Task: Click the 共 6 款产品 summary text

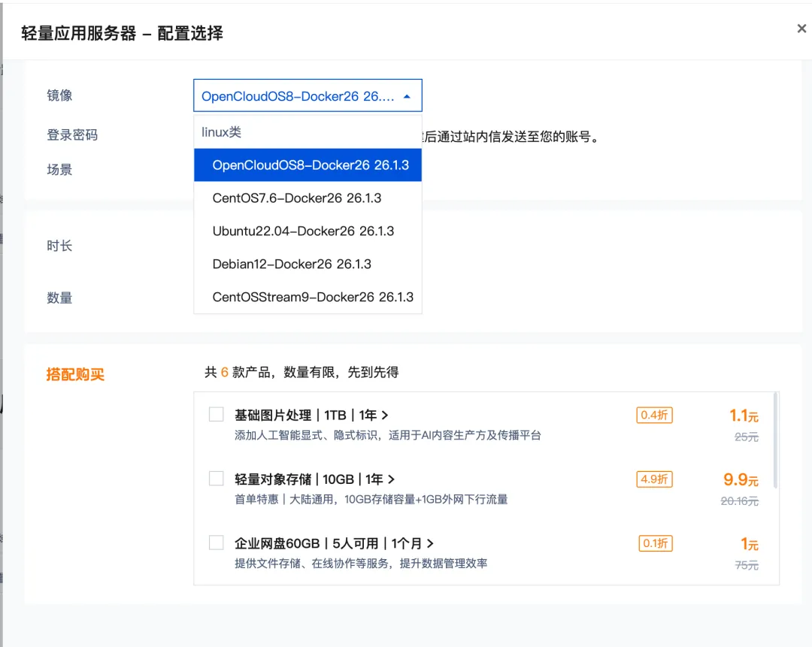Action: coord(301,372)
